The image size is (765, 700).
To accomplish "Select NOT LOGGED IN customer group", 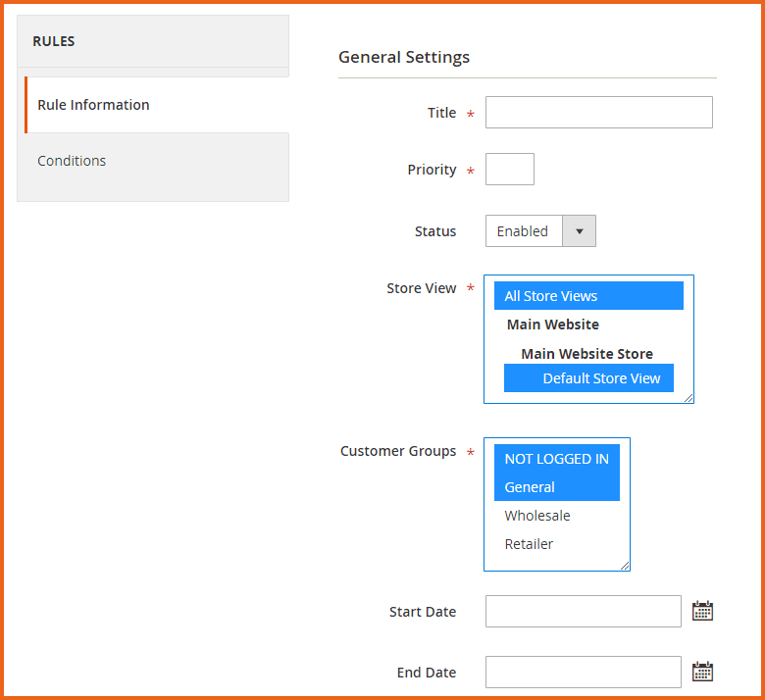I will tap(556, 459).
